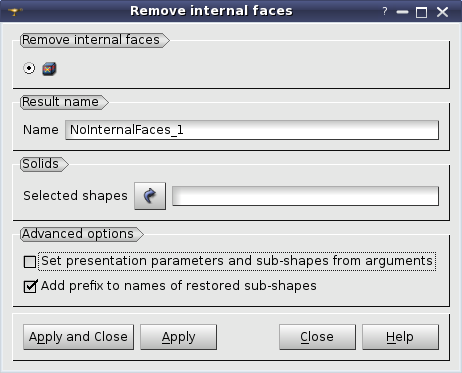Select the remove internal faces radio button
This screenshot has width=462, height=373.
tap(29, 68)
